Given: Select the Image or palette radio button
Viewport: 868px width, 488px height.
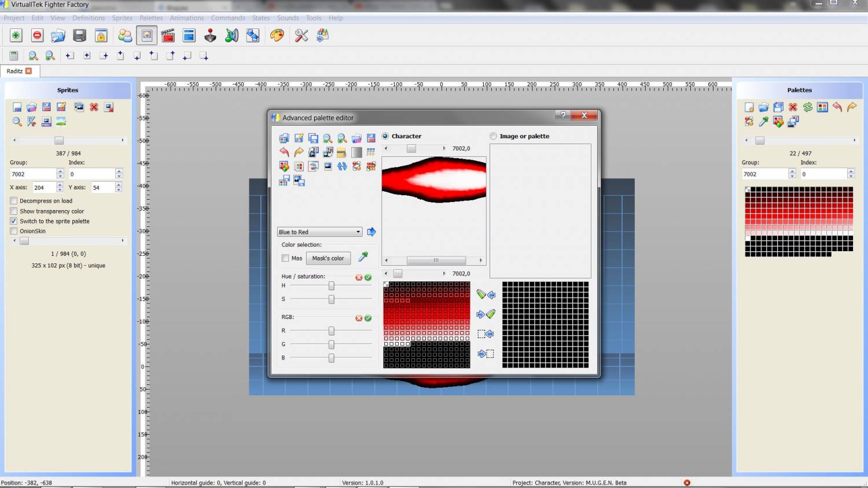Looking at the screenshot, I should point(493,136).
